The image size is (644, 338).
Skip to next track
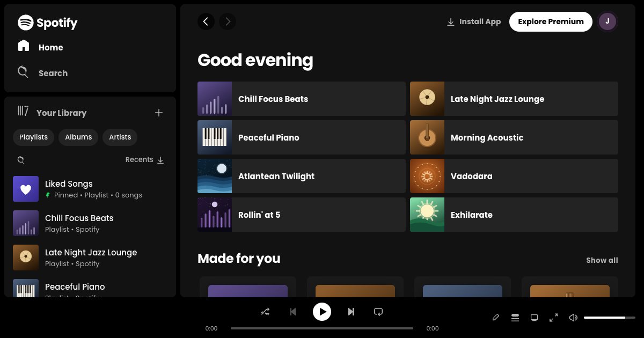(351, 312)
